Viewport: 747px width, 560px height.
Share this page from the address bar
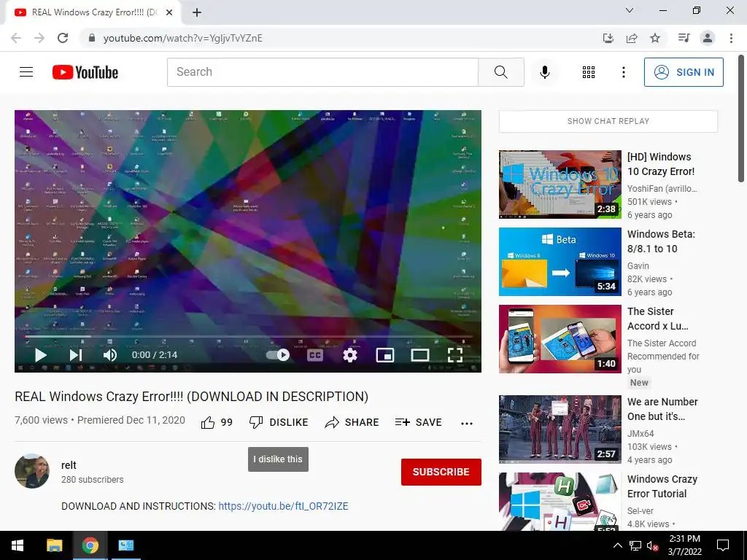click(632, 38)
